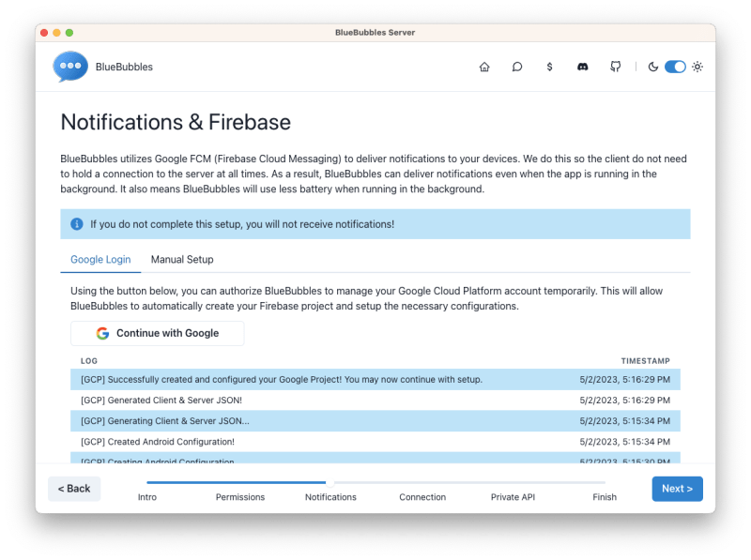Click the setup progress slider handle
The image size is (751, 560).
[x=330, y=482]
